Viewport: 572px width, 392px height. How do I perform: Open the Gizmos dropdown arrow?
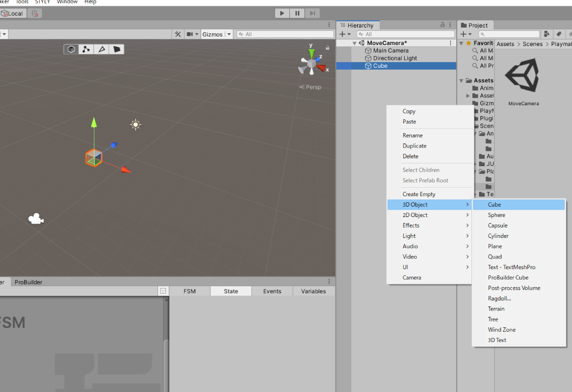pyautogui.click(x=229, y=34)
